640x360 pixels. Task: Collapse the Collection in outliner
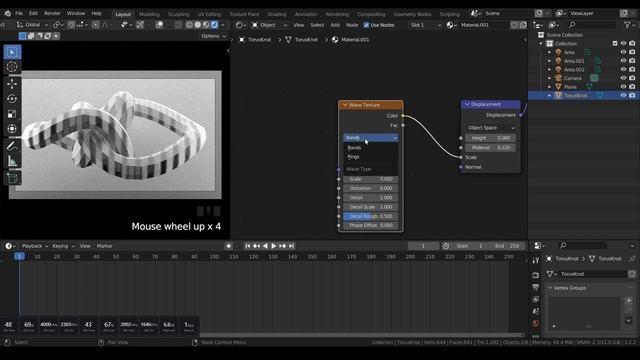pyautogui.click(x=541, y=43)
